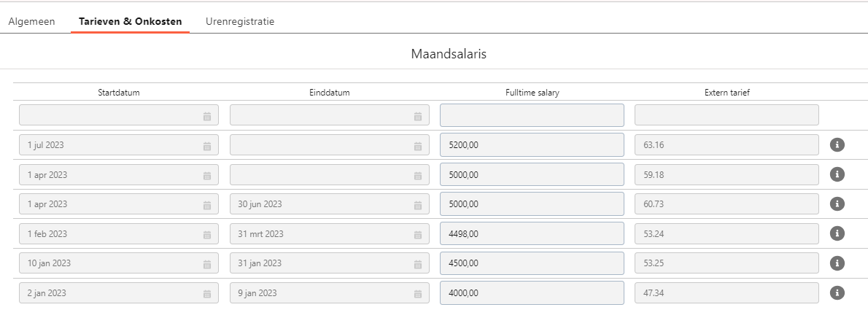Click calendar icon in 30 jun 2023 end date
The width and height of the screenshot is (868, 318).
(418, 205)
